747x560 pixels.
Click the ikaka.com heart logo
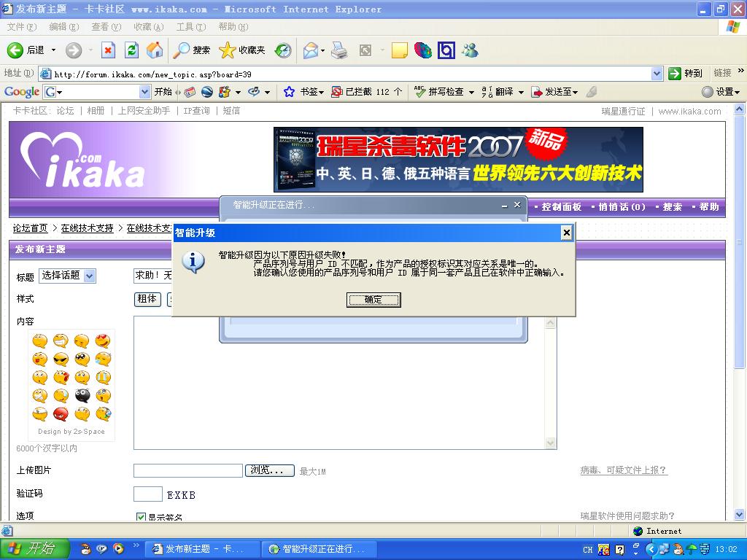[x=82, y=160]
